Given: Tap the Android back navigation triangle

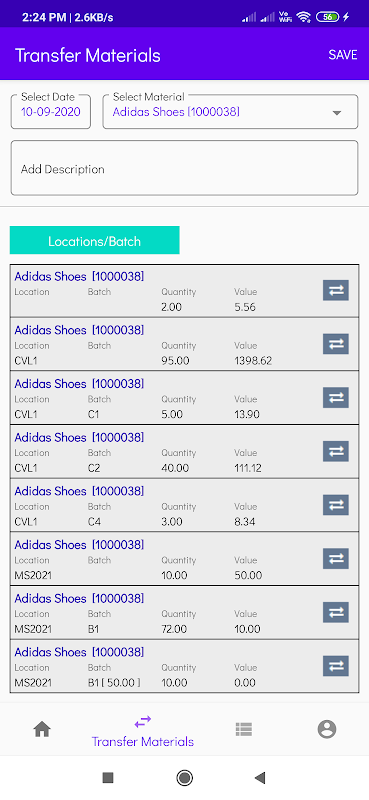Looking at the screenshot, I should pos(260,778).
